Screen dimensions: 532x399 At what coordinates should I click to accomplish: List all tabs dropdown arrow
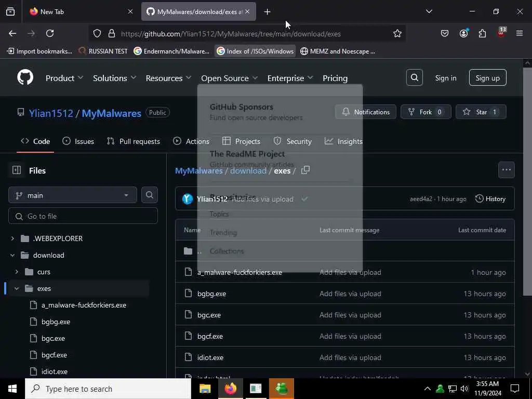[x=429, y=11]
